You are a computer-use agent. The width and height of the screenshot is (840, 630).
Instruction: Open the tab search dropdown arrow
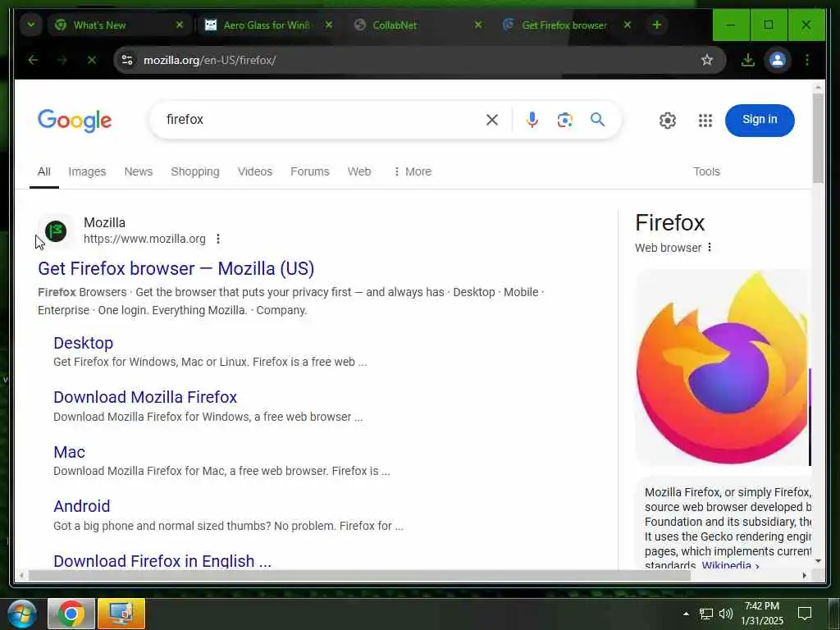[x=31, y=25]
